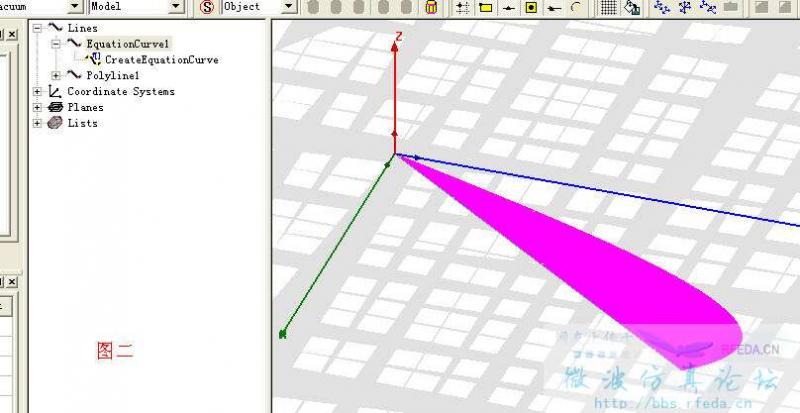Click the small triangle-on-line icon between yellow icons
This screenshot has height=413, width=800.
click(x=508, y=8)
